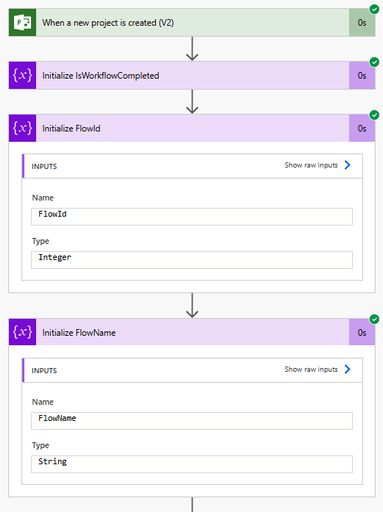The width and height of the screenshot is (383, 512).
Task: Click the FlowId name field
Action: point(192,217)
